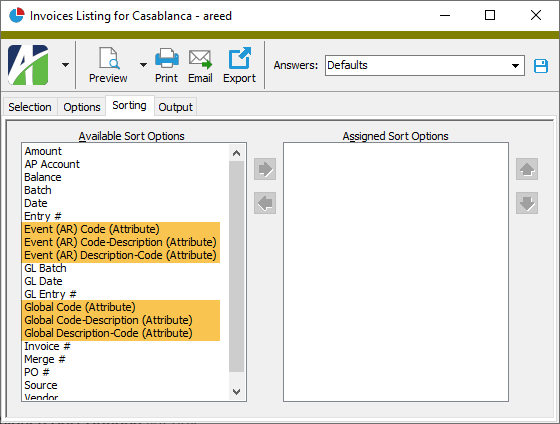
Task: Click the move down arrow button
Action: (x=527, y=203)
